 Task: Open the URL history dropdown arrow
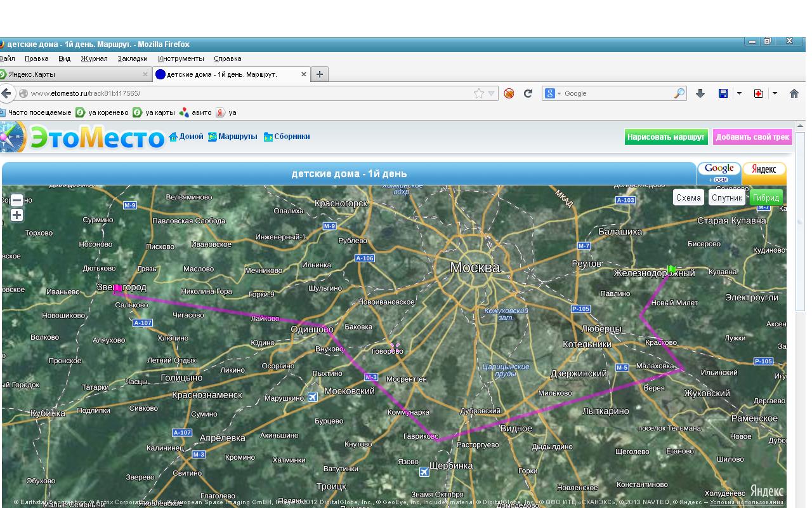click(x=491, y=93)
